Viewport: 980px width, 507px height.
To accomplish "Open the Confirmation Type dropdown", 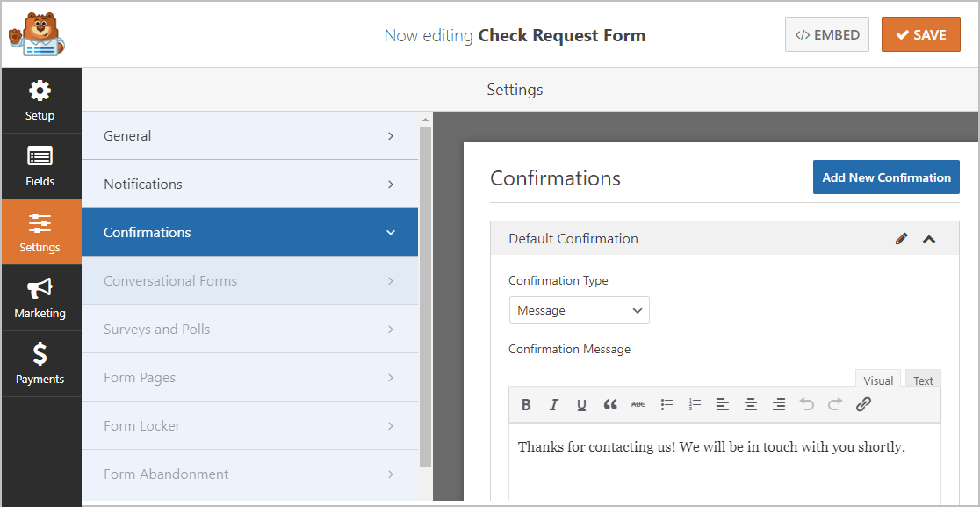I will click(580, 310).
